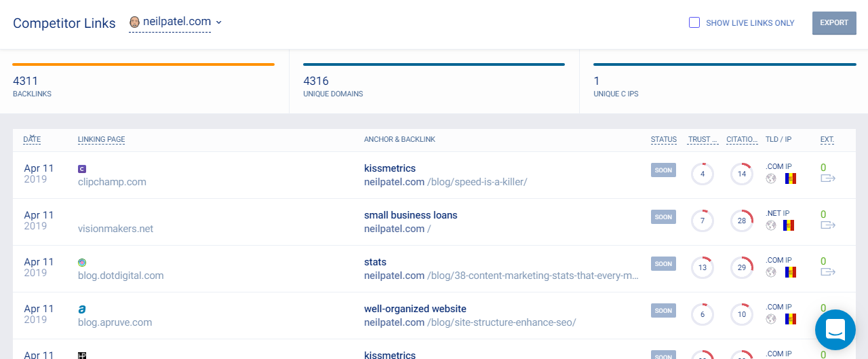The width and height of the screenshot is (868, 359).
Task: Click the neilpatel.com avatar icon
Action: [135, 22]
